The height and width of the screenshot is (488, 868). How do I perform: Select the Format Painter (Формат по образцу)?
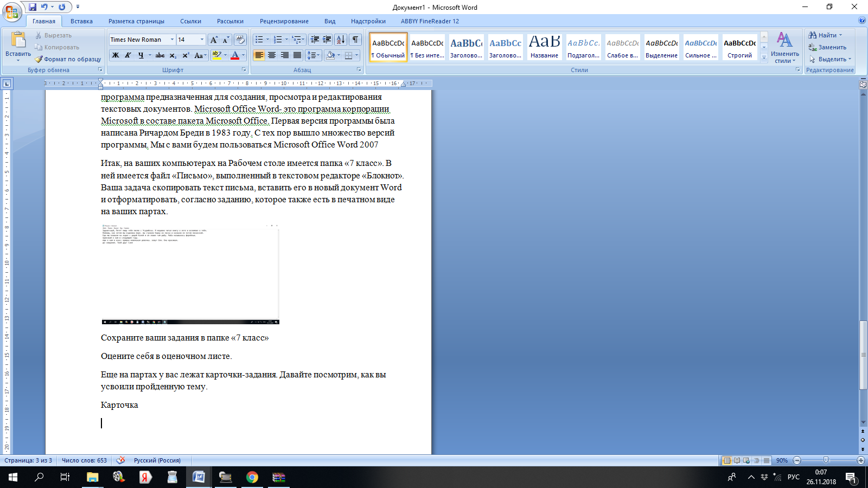click(x=68, y=59)
